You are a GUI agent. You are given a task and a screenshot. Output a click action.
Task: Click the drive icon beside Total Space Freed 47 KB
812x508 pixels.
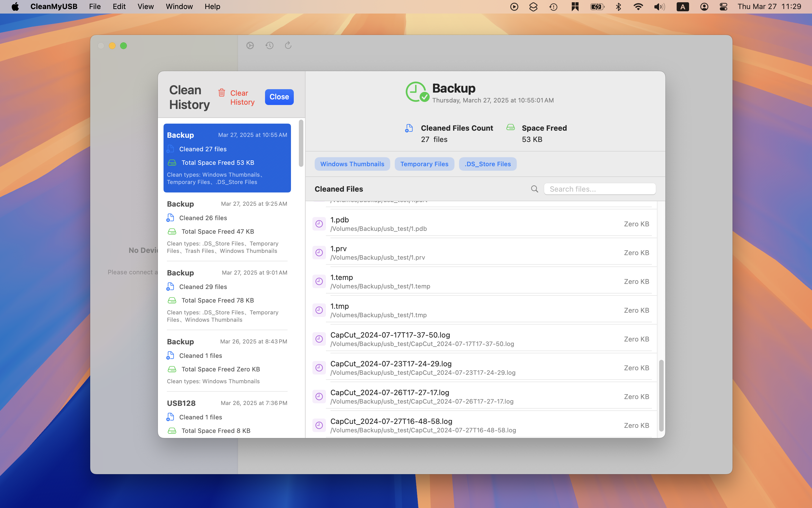(x=172, y=231)
